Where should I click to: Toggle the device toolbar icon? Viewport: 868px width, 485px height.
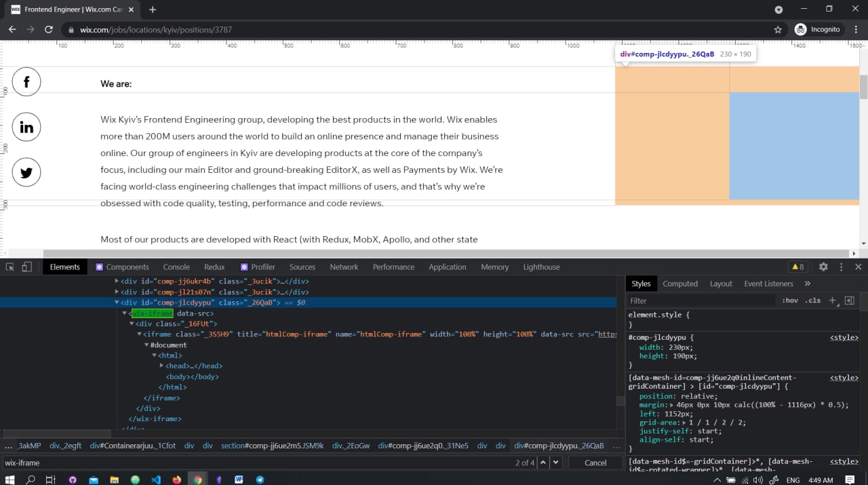point(27,267)
